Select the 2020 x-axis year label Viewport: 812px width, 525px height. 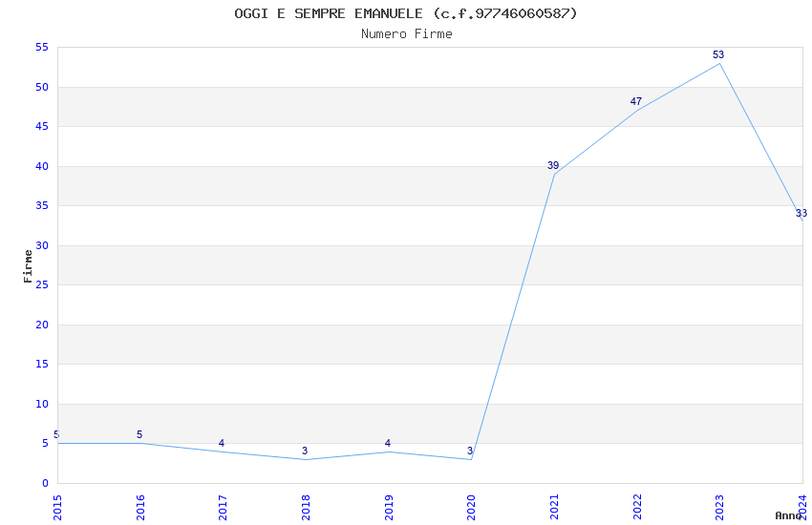click(471, 508)
